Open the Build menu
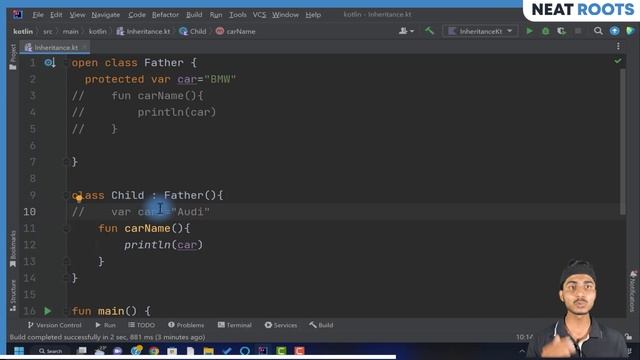 (x=194, y=15)
